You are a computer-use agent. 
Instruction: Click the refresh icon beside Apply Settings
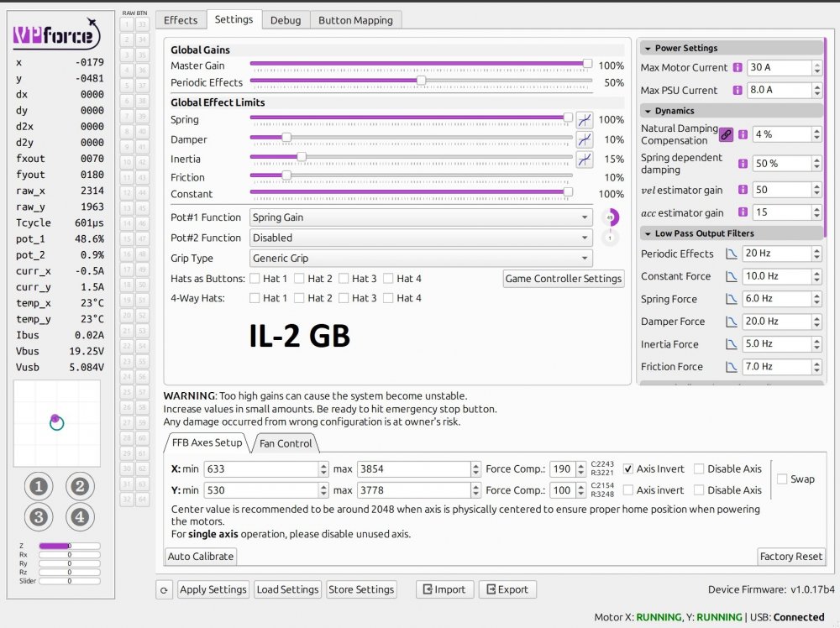pos(164,589)
